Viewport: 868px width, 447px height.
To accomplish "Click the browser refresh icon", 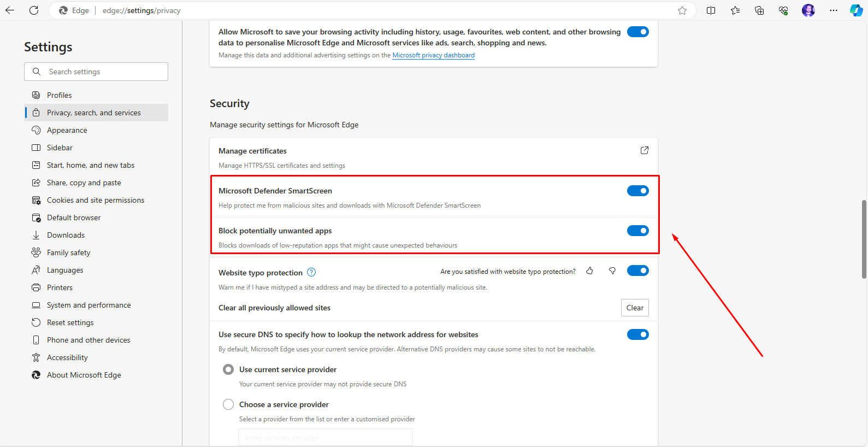I will [x=34, y=10].
